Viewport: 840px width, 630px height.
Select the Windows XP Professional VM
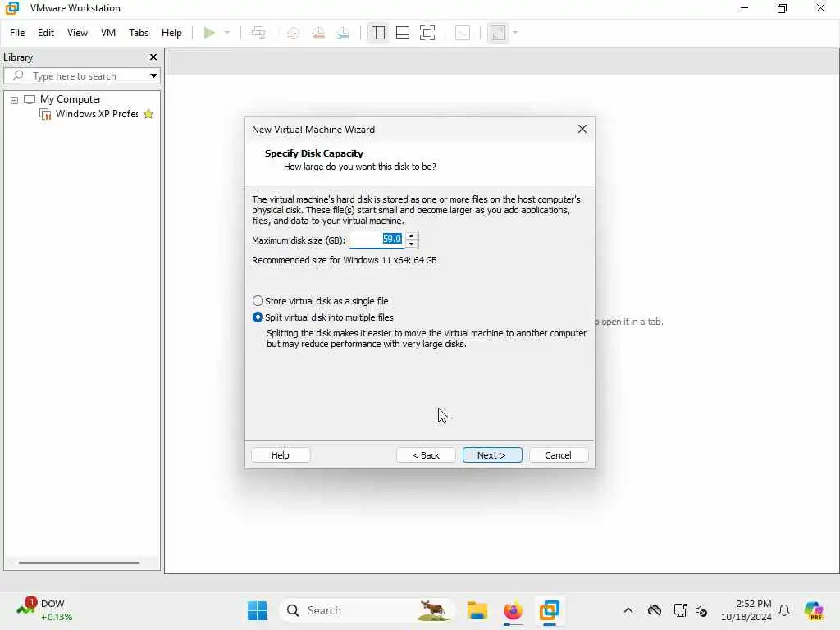pyautogui.click(x=97, y=114)
